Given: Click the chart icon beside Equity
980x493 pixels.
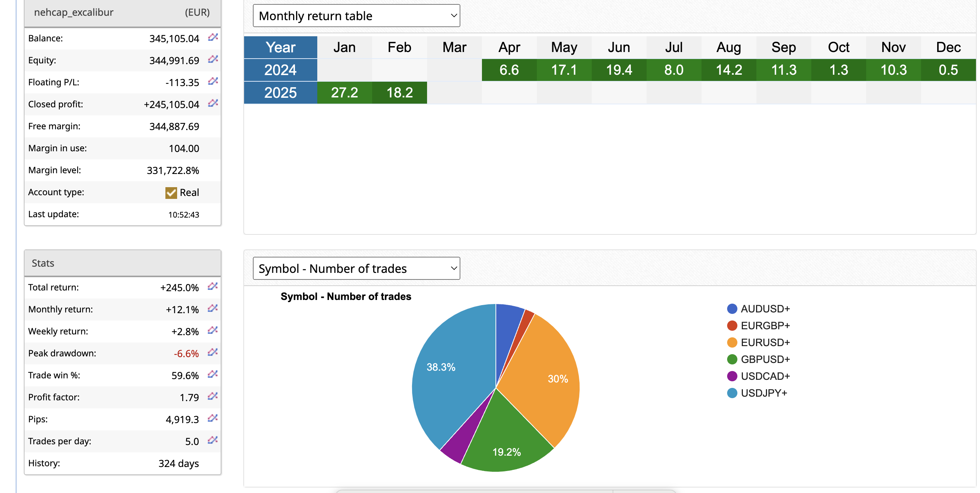Looking at the screenshot, I should pyautogui.click(x=213, y=59).
